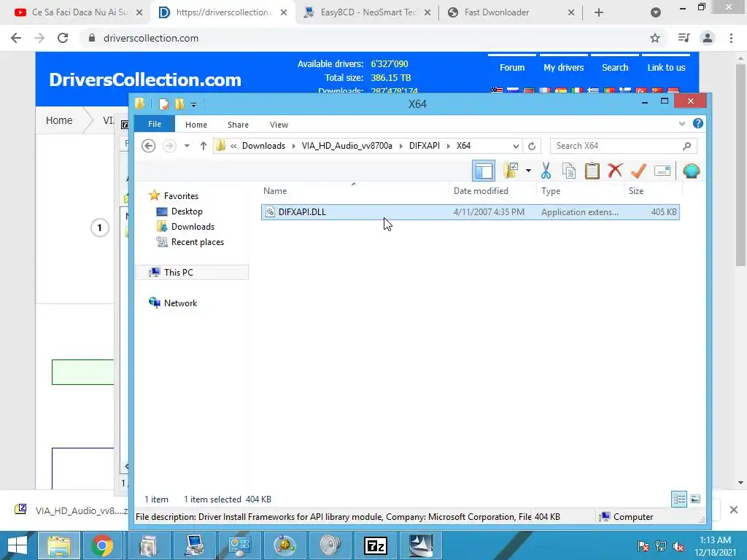The height and width of the screenshot is (560, 747).
Task: Open Chrome tab search dropdown
Action: click(x=656, y=12)
